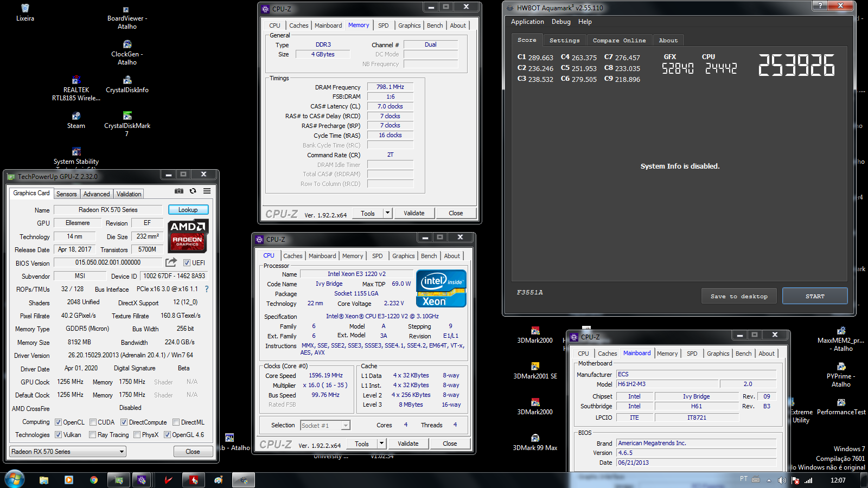Open Windows Explorer from taskbar
Screen dimensions: 868x488
point(44,480)
